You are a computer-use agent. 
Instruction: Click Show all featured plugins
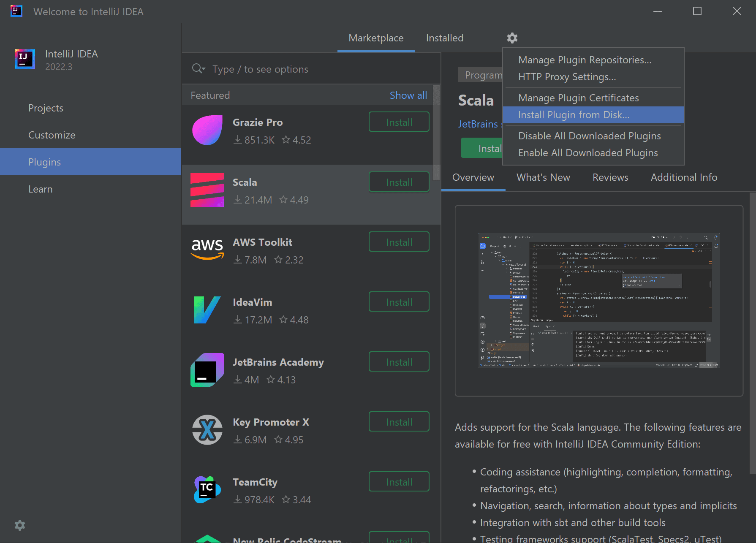(408, 95)
